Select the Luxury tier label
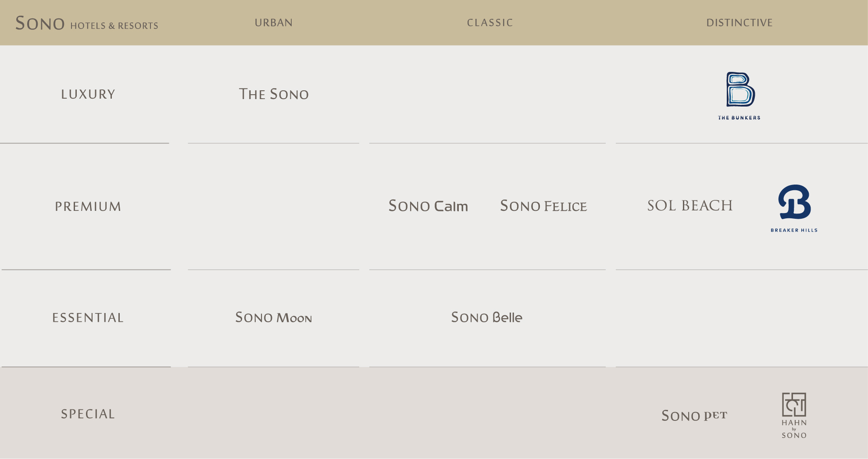868x459 pixels. (x=88, y=94)
